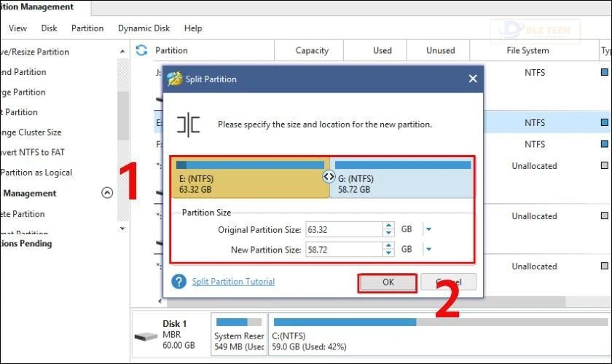Image resolution: width=612 pixels, height=364 pixels.
Task: Close the Split Partition dialog
Action: point(473,79)
